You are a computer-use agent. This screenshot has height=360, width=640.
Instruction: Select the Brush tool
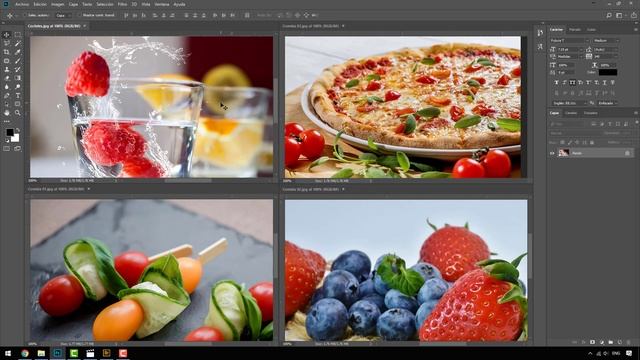click(18, 61)
